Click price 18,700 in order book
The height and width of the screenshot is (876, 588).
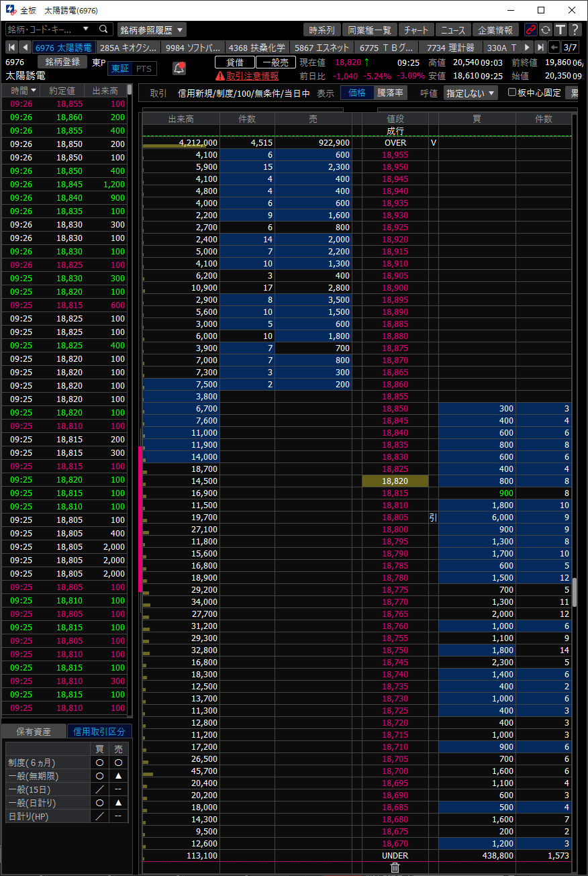(395, 771)
